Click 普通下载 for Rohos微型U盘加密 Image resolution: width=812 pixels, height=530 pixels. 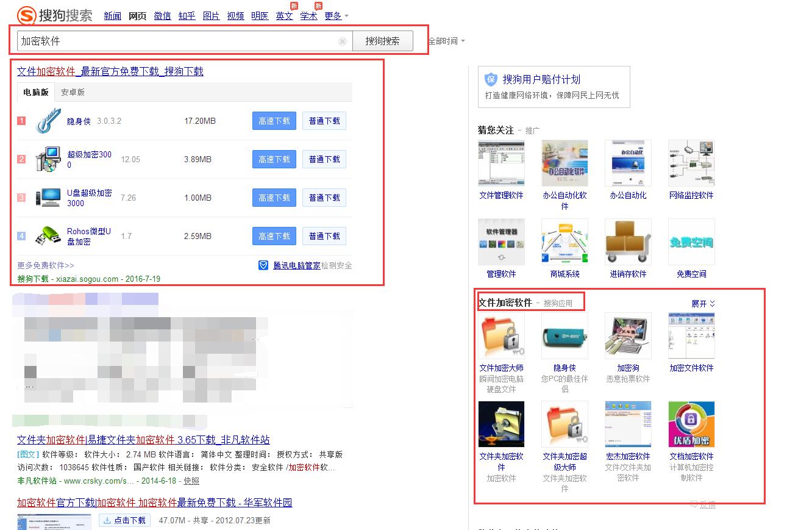(324, 236)
